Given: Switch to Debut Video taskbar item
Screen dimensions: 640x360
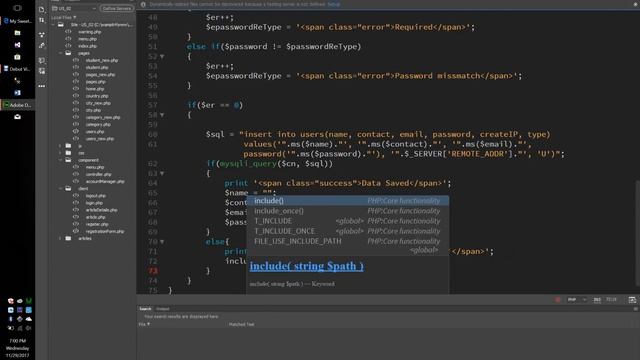Looking at the screenshot, I should [x=17, y=69].
